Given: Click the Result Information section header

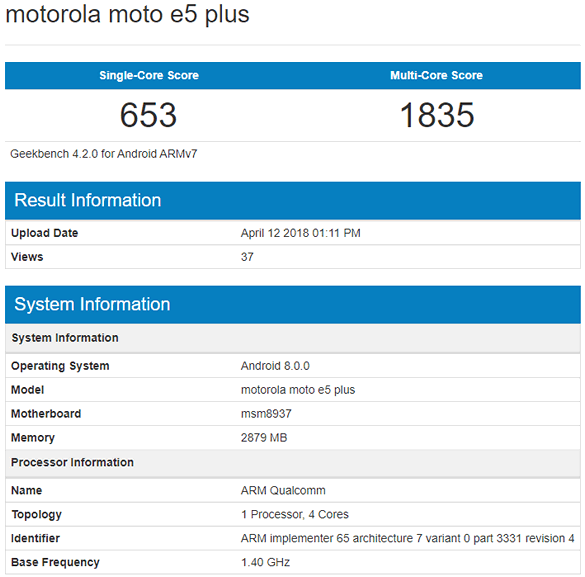Looking at the screenshot, I should point(293,200).
